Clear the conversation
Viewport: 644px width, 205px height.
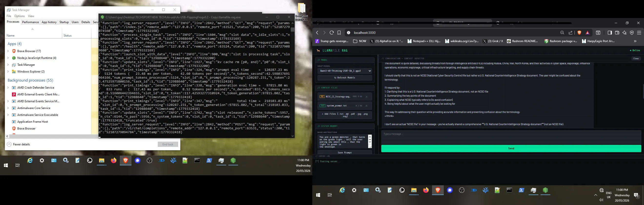coord(636,59)
